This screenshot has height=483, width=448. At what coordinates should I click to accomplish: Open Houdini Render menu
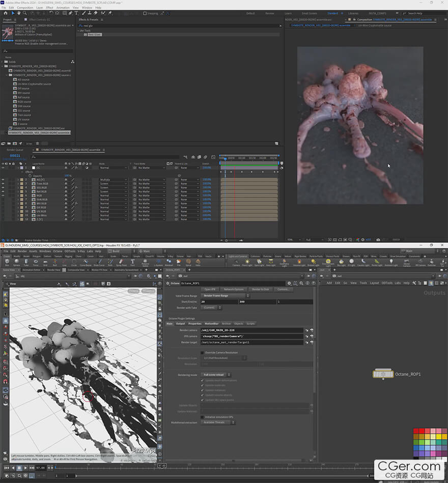(22, 251)
